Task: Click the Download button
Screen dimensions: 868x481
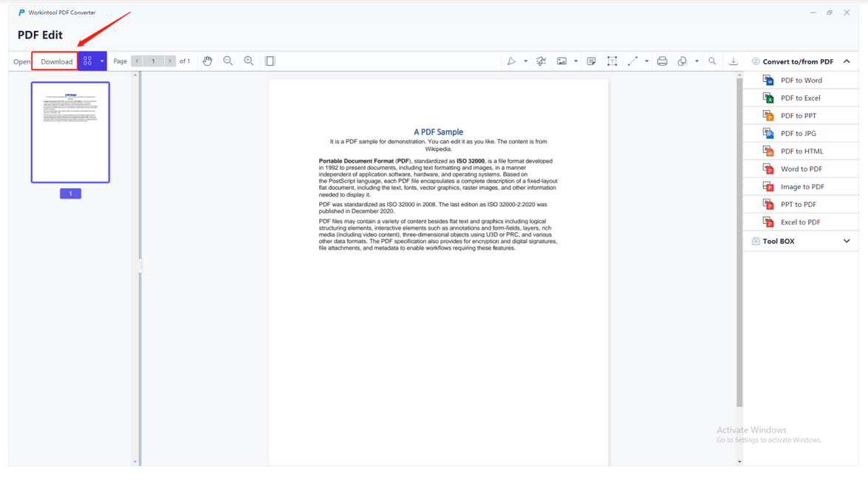Action: 56,61
